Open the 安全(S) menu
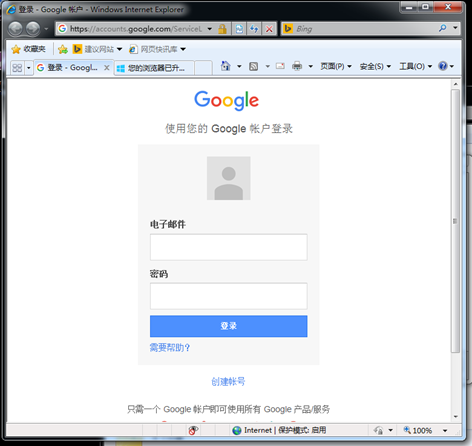Screen dimensions: 472x446 375,66
